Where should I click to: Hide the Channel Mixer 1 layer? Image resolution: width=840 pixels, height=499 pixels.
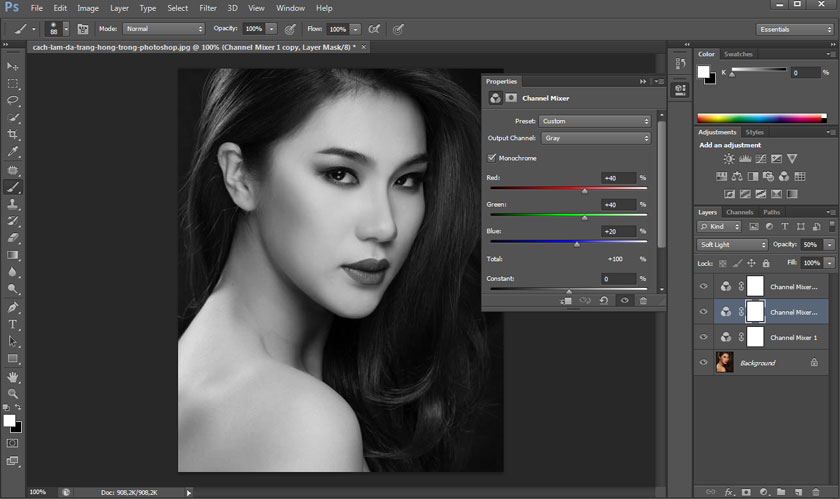[704, 338]
